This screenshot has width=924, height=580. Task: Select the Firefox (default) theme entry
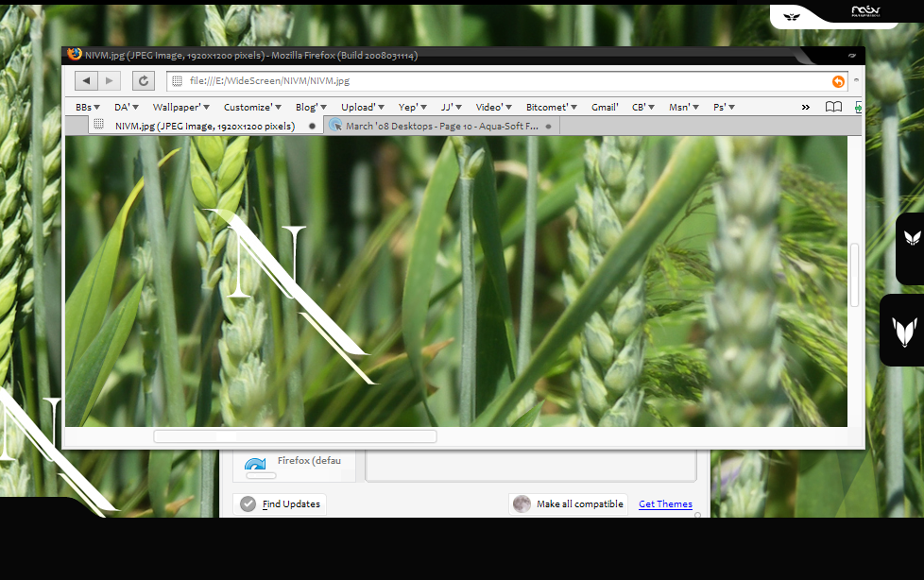coord(294,466)
